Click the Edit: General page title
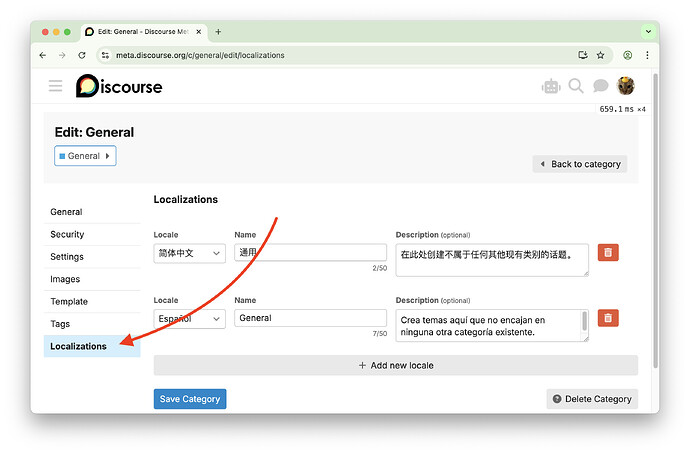This screenshot has height=453, width=690. coord(94,132)
